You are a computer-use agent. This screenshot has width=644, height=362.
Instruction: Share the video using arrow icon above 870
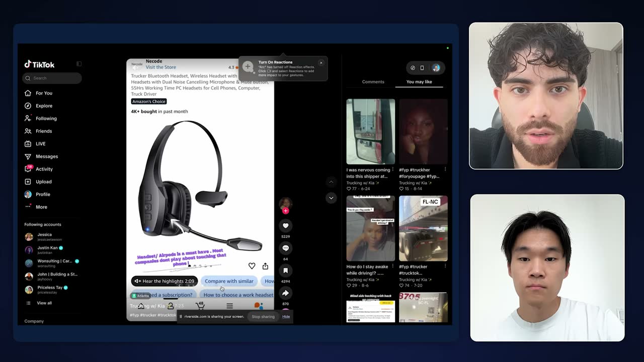[x=285, y=293]
